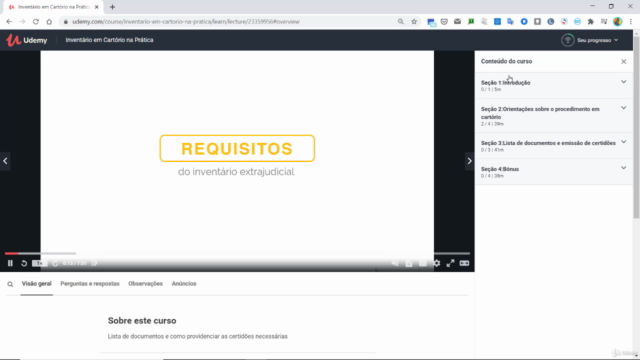Close the Inventário em Cartório tab
Viewport: 640px width, 360px height.
coord(97,7)
